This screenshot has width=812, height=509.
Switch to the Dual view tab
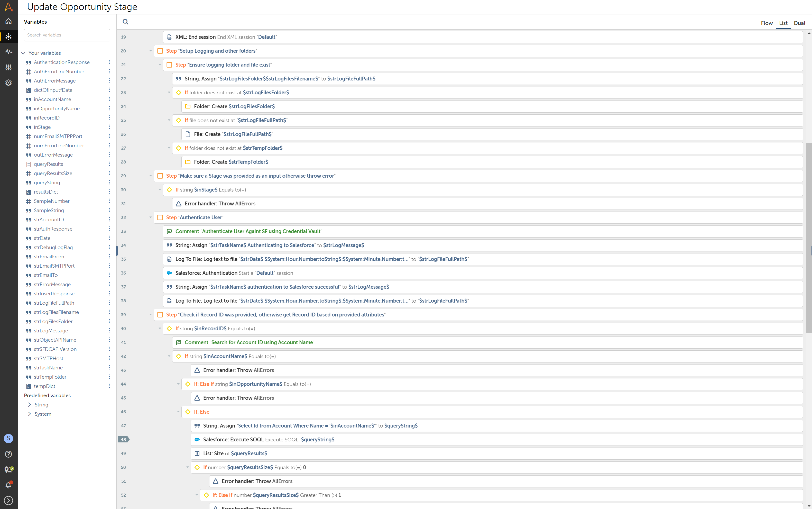coord(799,23)
